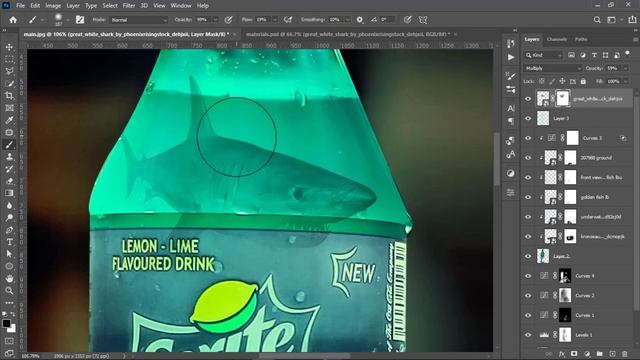Select the Eraser tool
The width and height of the screenshot is (640, 360).
pos(9,181)
